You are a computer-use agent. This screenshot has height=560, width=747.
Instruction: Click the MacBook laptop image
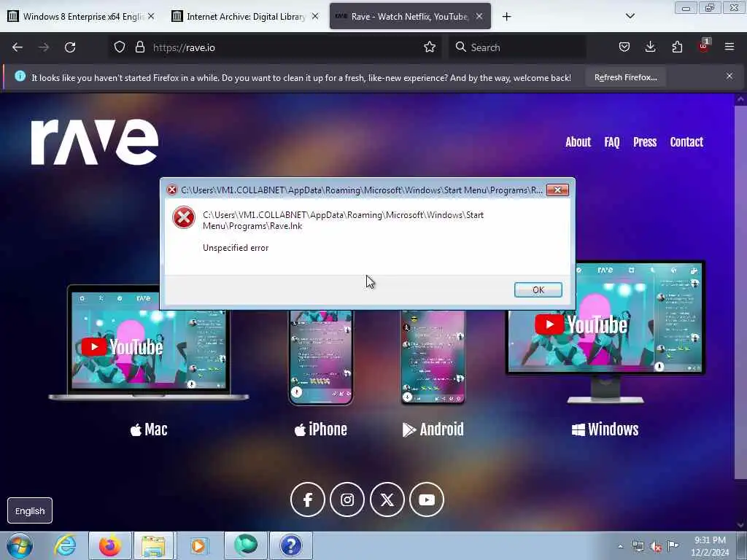pyautogui.click(x=148, y=344)
